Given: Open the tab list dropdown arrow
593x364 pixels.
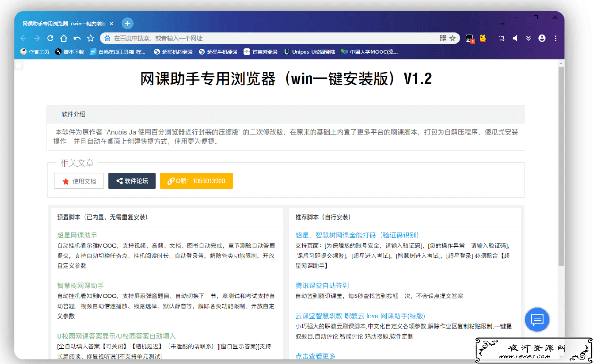Looking at the screenshot, I should coord(502,24).
